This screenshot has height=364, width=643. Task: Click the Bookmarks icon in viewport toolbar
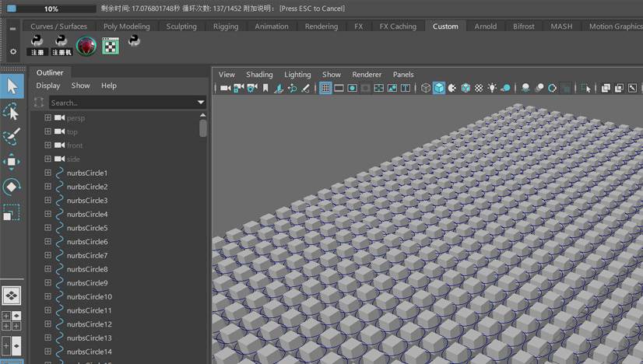[x=265, y=88]
